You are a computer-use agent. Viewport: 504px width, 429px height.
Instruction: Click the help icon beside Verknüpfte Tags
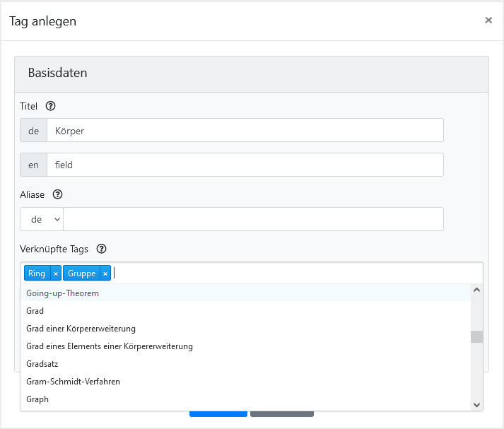click(x=102, y=249)
